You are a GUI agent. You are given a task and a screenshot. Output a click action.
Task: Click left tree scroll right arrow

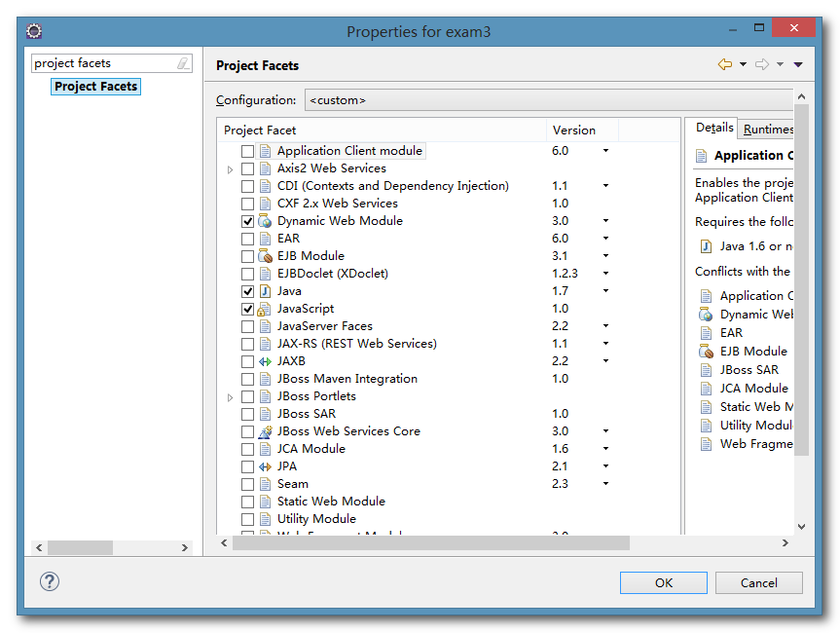tap(184, 547)
